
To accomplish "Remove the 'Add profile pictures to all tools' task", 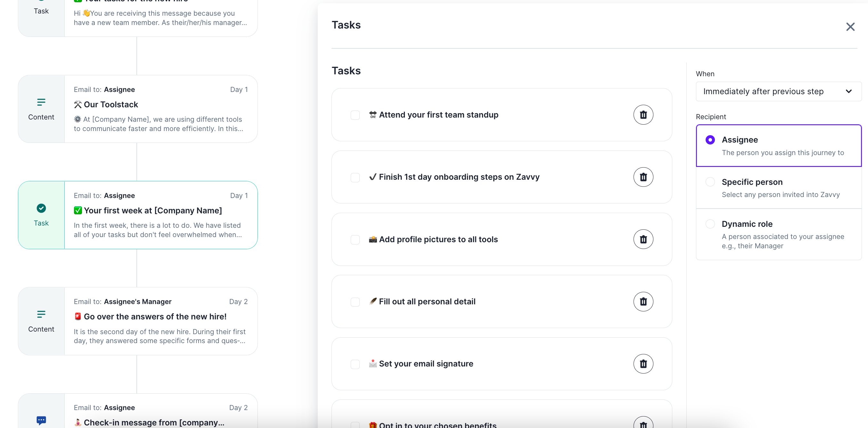I will click(643, 239).
